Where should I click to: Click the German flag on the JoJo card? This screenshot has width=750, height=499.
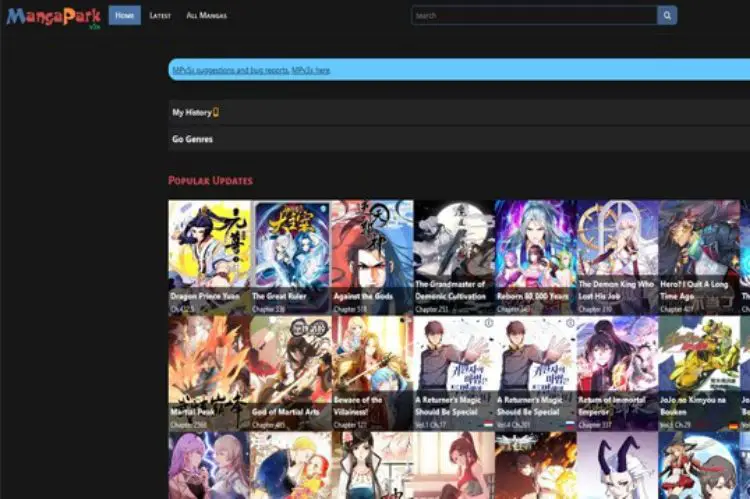point(733,425)
